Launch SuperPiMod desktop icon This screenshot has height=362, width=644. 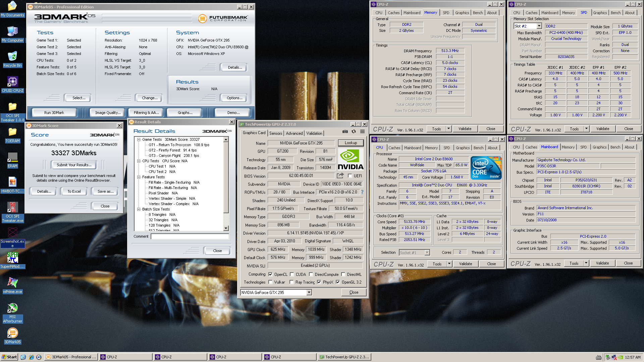coord(12,260)
